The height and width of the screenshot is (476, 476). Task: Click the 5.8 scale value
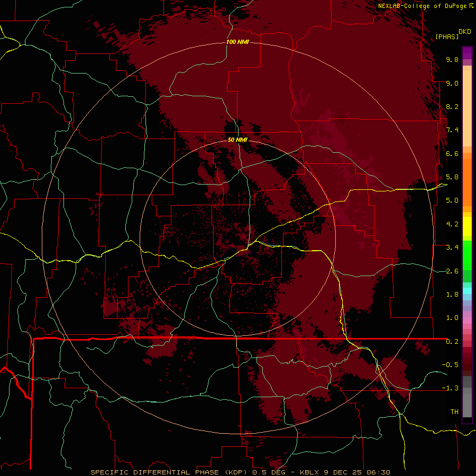click(x=452, y=177)
